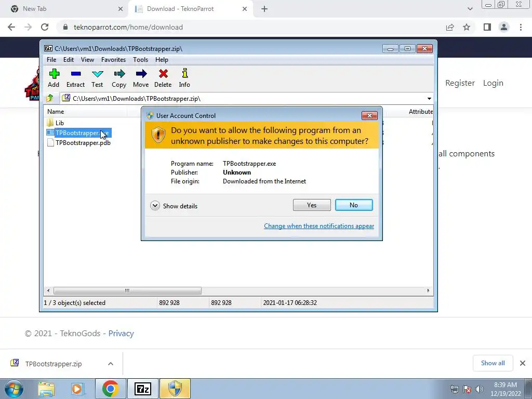Select the Copy toolbar icon
This screenshot has width=532, height=399.
pyautogui.click(x=119, y=78)
